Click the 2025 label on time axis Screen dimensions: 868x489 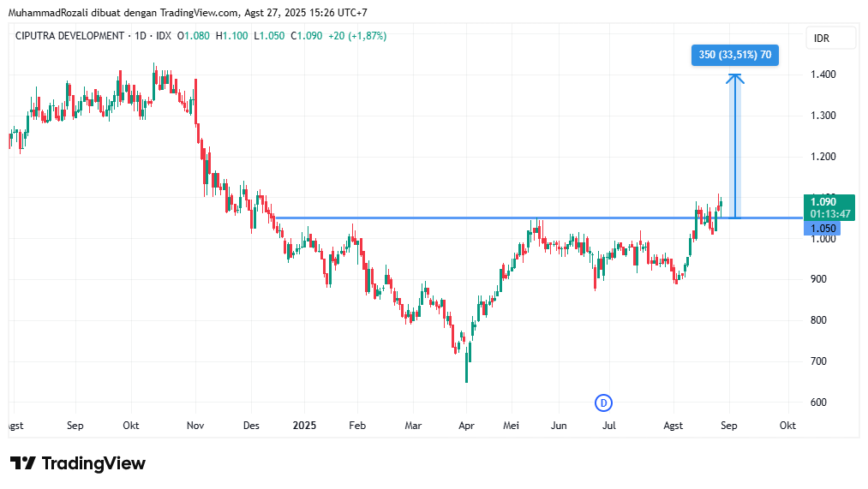tap(304, 426)
